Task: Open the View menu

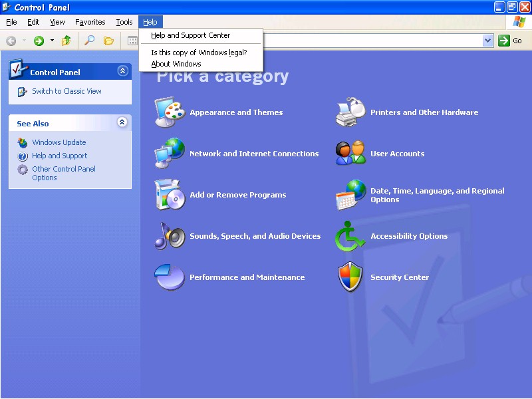Action: point(57,22)
